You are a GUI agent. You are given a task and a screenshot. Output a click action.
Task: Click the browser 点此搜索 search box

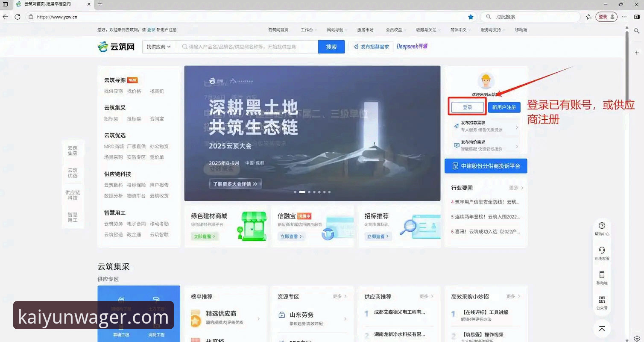pyautogui.click(x=530, y=17)
